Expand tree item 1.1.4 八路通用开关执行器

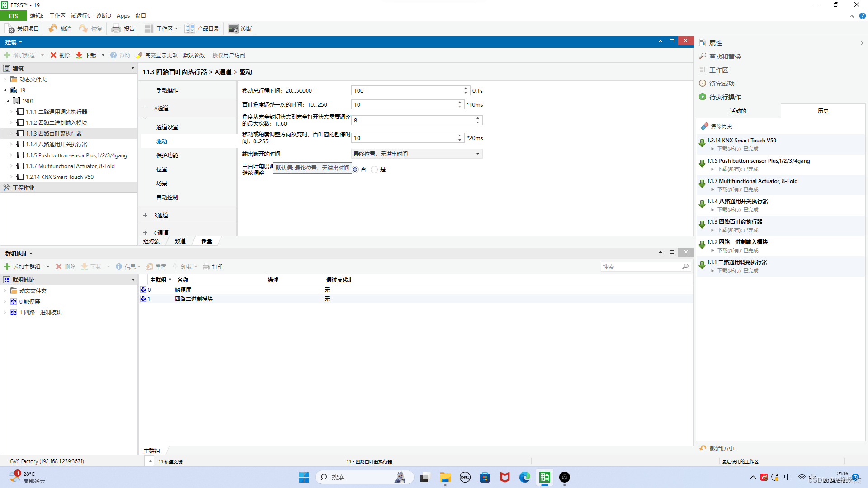coord(11,144)
